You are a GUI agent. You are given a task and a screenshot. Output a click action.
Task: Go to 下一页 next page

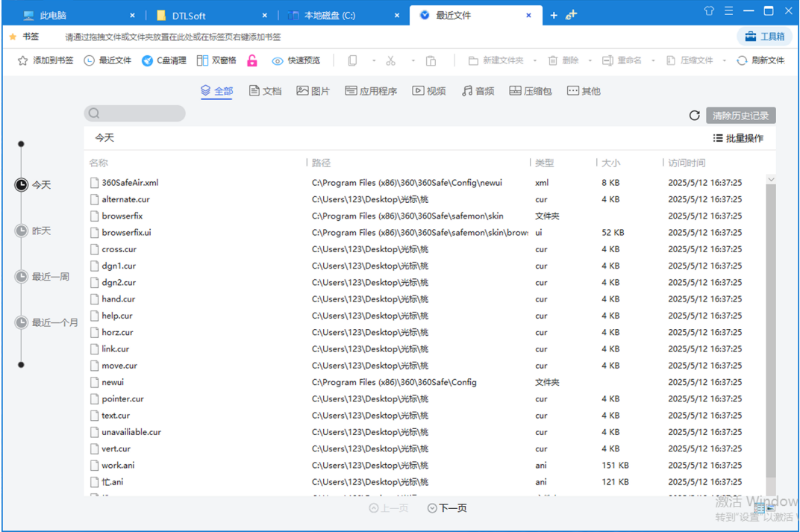pos(447,508)
